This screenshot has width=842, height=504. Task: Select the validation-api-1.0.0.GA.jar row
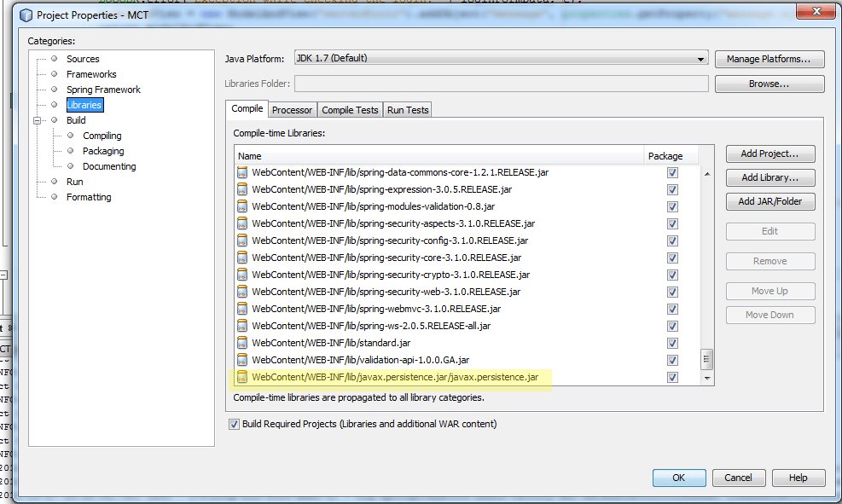click(467, 360)
